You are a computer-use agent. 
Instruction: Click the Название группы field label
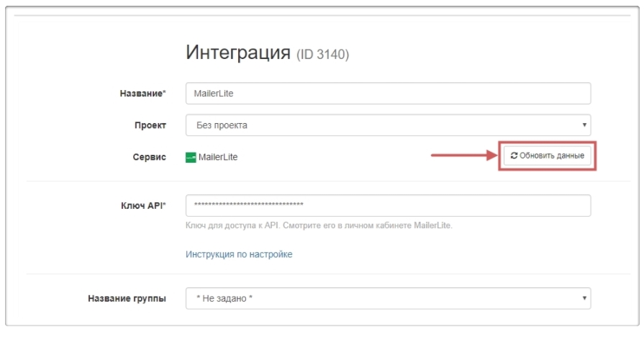click(x=127, y=298)
